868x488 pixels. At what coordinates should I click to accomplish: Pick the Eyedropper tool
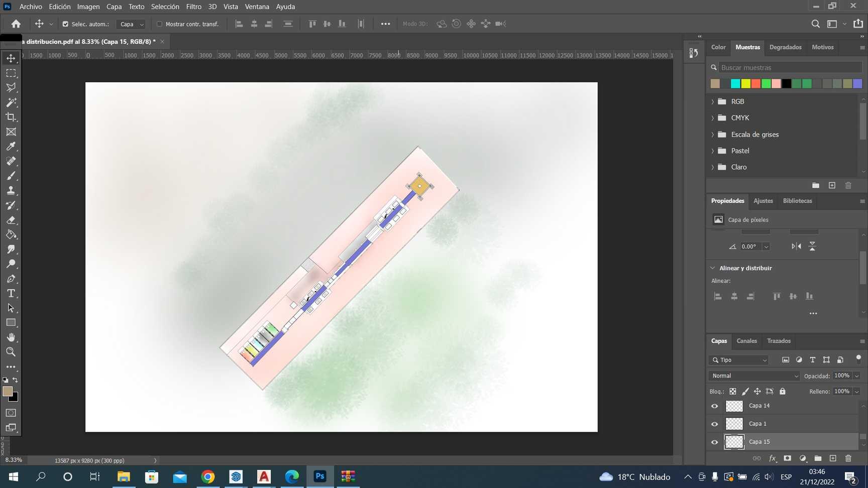tap(11, 147)
